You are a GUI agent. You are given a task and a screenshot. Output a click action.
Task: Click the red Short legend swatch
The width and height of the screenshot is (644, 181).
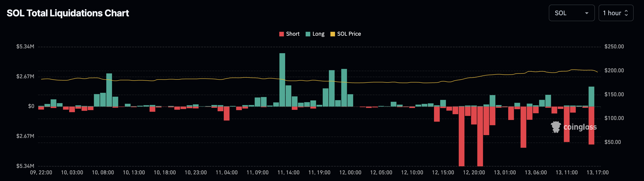(281, 34)
